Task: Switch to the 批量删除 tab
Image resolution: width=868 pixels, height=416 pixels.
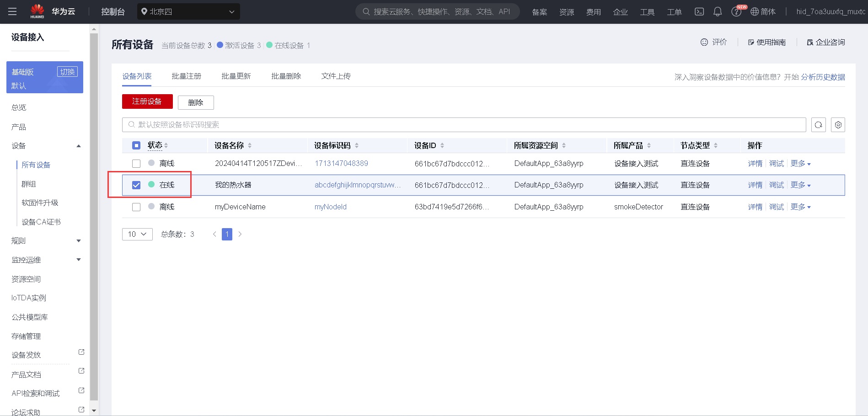Action: [x=286, y=76]
